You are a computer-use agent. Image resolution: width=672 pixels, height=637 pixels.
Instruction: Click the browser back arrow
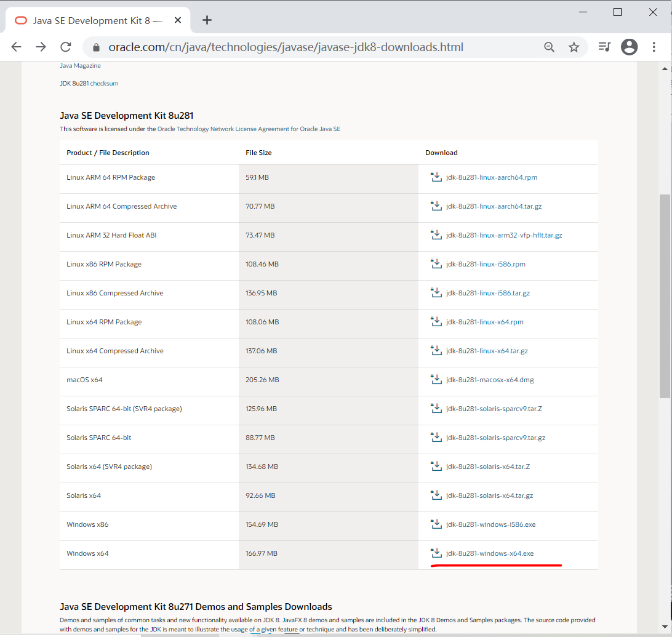pos(17,47)
